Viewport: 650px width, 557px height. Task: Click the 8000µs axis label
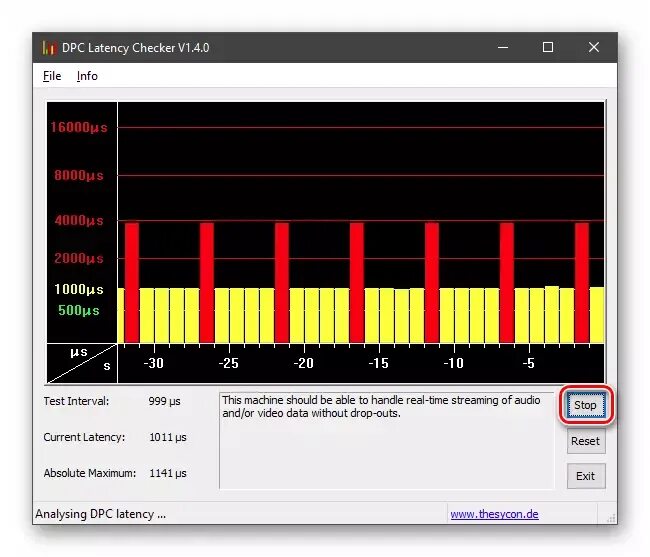(79, 175)
